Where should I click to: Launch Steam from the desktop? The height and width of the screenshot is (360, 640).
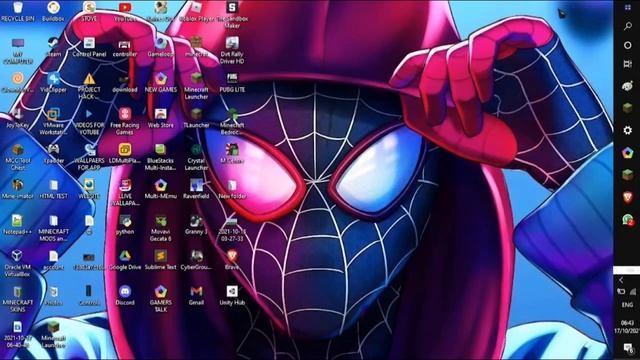coord(53,47)
